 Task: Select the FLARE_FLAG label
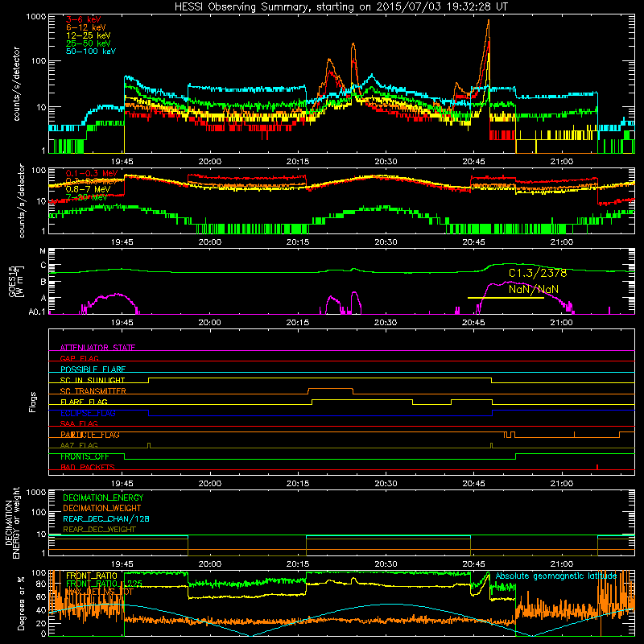tap(84, 402)
